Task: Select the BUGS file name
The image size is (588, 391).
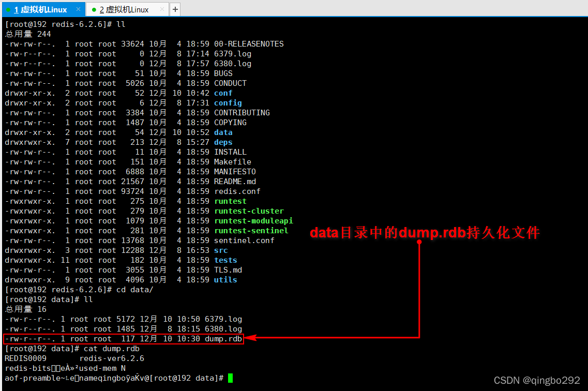Action: pos(223,73)
